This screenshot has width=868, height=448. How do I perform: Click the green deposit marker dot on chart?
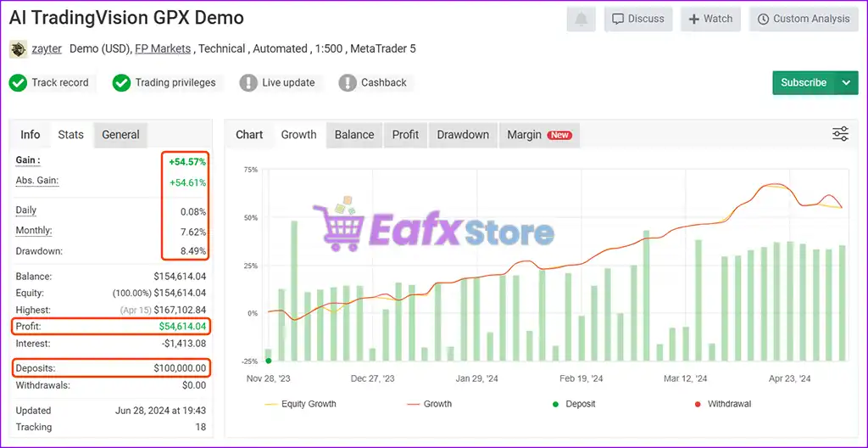click(269, 361)
